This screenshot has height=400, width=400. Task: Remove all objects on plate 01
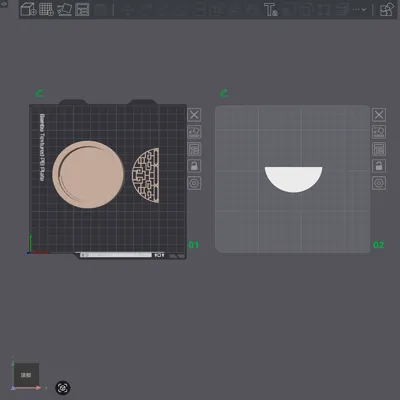pos(194,115)
